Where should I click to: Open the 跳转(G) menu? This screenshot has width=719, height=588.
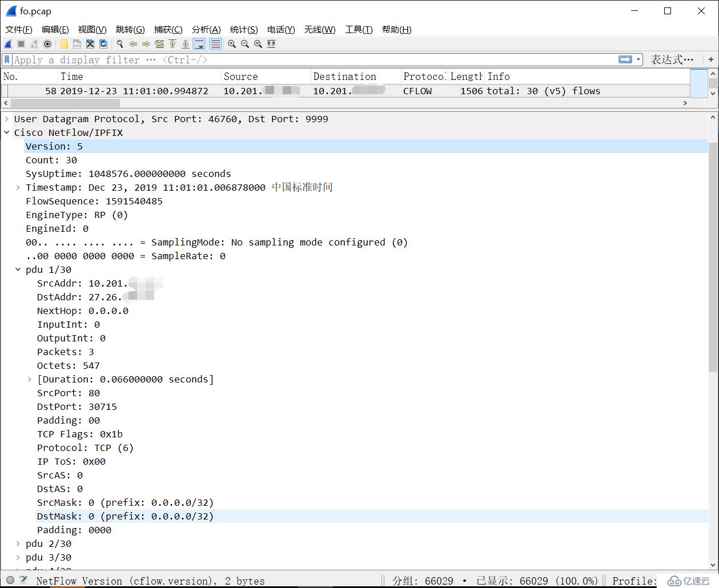(x=130, y=30)
